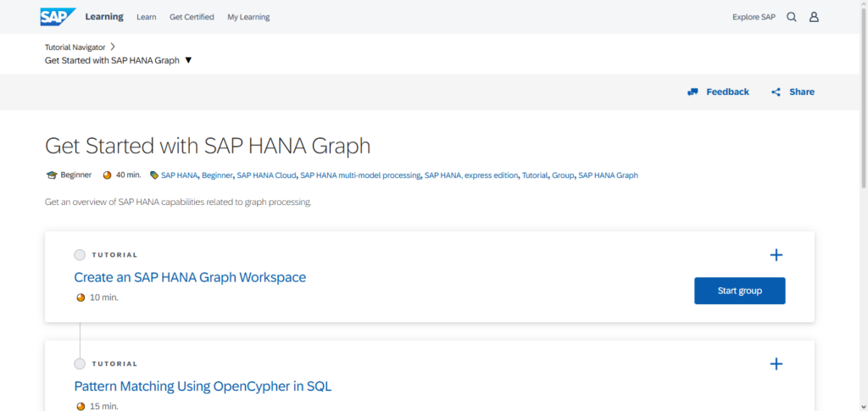Go to Tutorial Navigator breadcrumb

click(75, 47)
